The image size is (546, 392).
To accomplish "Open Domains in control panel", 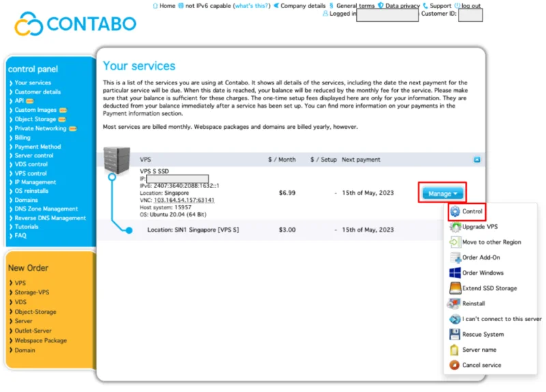I will tap(26, 200).
